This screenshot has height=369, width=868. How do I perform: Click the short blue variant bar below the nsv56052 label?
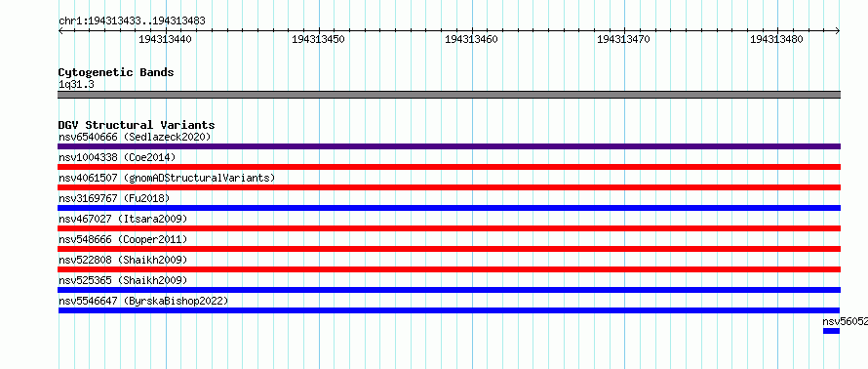pyautogui.click(x=832, y=331)
